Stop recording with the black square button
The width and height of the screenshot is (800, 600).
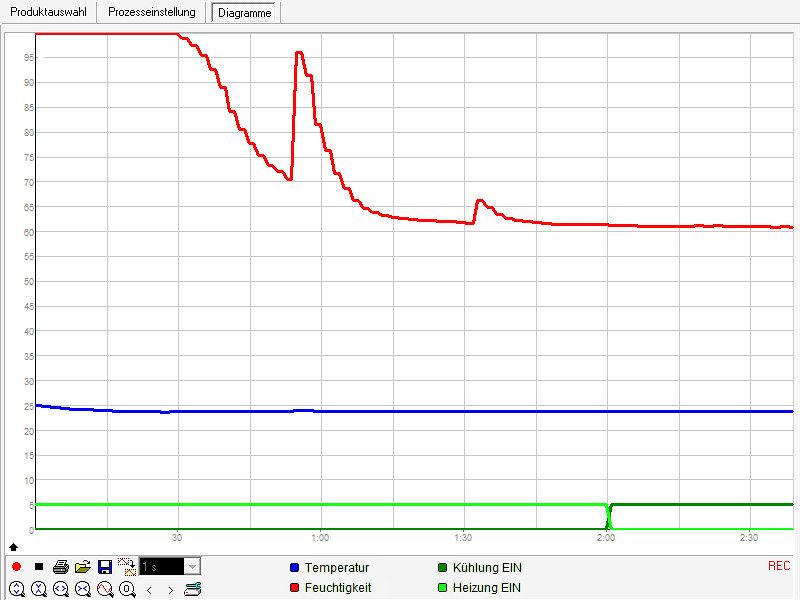39,567
